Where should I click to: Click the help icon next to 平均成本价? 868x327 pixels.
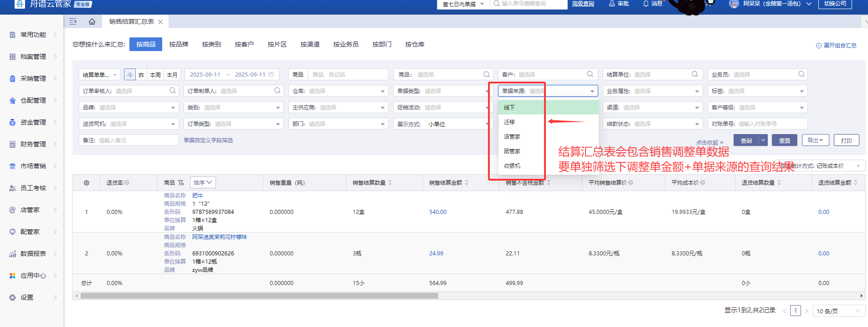click(703, 182)
